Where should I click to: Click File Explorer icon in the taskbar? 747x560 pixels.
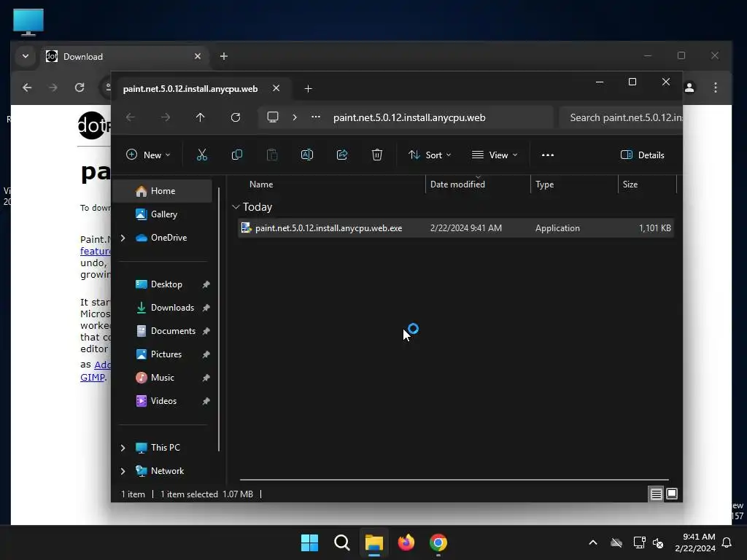[374, 542]
